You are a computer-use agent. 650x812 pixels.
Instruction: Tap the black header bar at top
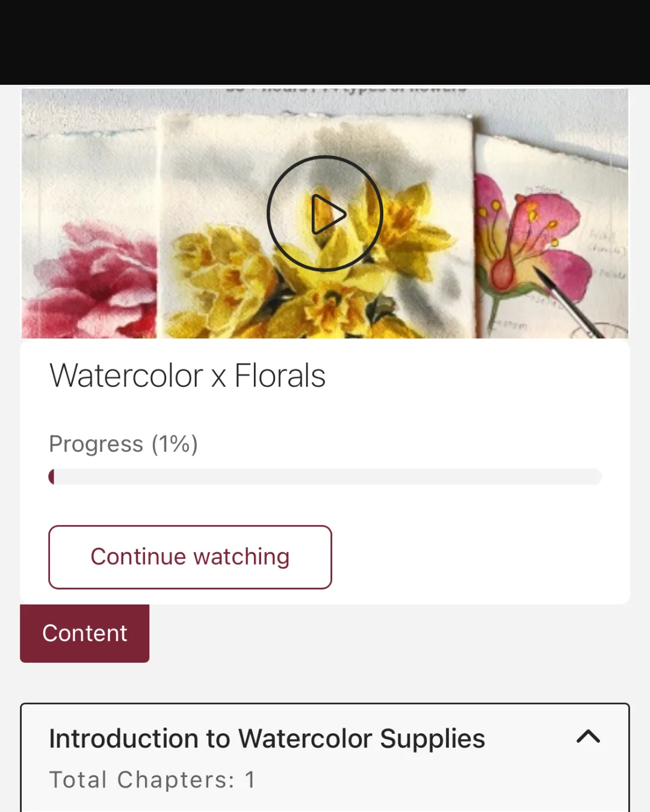click(325, 42)
